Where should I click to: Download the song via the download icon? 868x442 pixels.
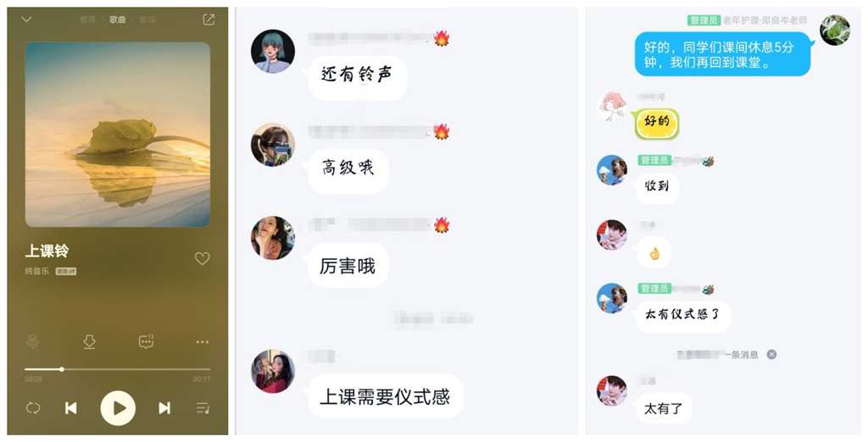coord(89,342)
